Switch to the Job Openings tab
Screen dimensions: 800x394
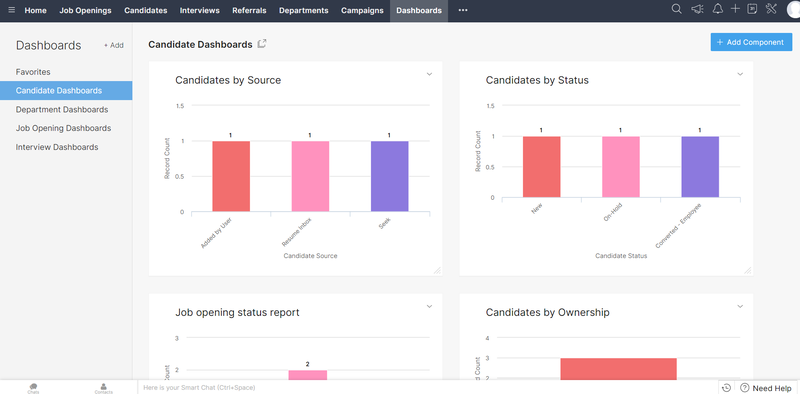point(85,10)
